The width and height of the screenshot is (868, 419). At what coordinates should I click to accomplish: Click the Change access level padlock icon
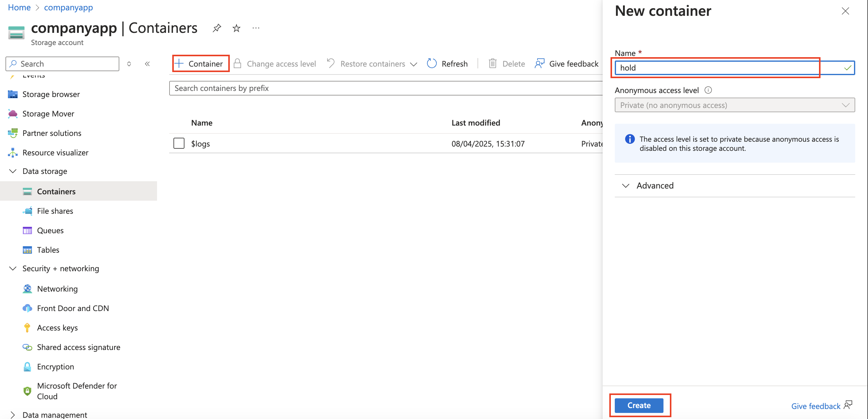tap(237, 64)
